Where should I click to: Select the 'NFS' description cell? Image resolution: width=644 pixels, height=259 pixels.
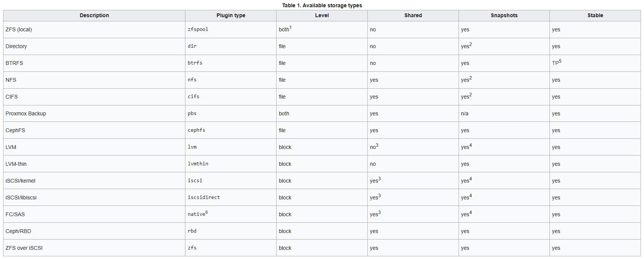[94, 80]
